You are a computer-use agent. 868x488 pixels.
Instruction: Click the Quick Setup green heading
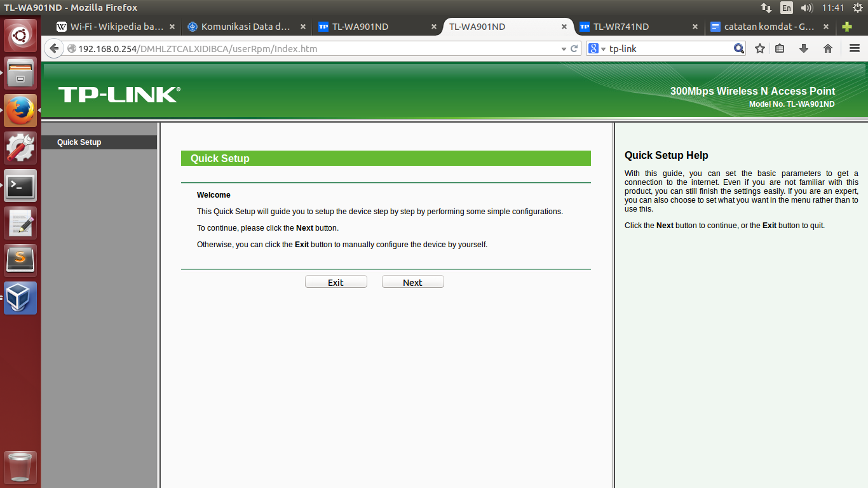tap(386, 158)
